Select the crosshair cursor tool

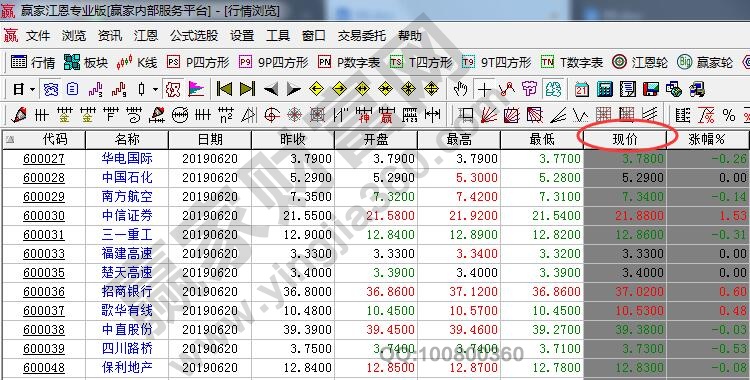point(484,89)
